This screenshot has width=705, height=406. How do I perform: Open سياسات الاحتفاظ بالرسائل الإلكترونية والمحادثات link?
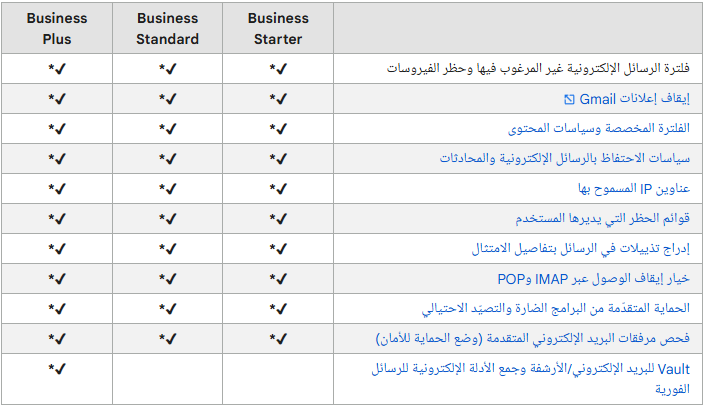pyautogui.click(x=565, y=158)
